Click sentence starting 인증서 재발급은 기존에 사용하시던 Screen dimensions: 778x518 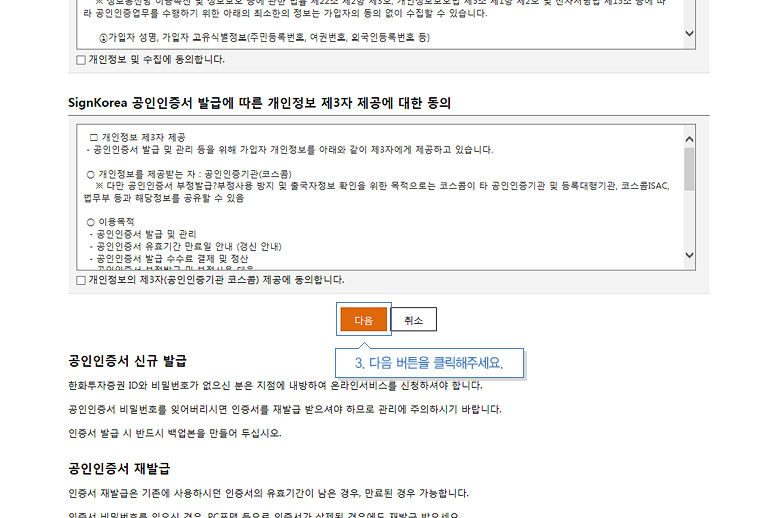(268, 493)
